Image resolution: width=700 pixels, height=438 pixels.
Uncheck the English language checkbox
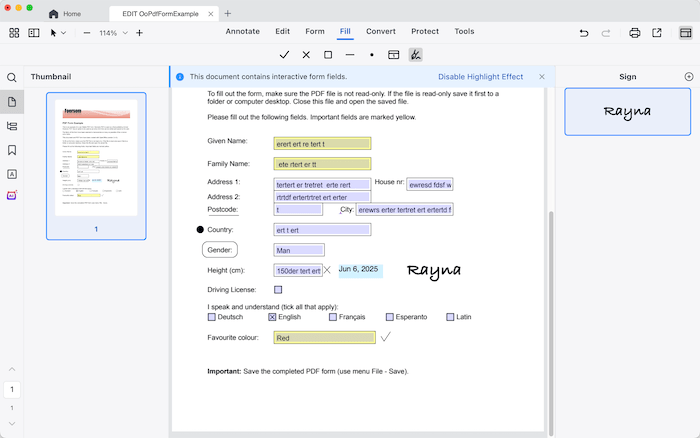click(x=272, y=317)
